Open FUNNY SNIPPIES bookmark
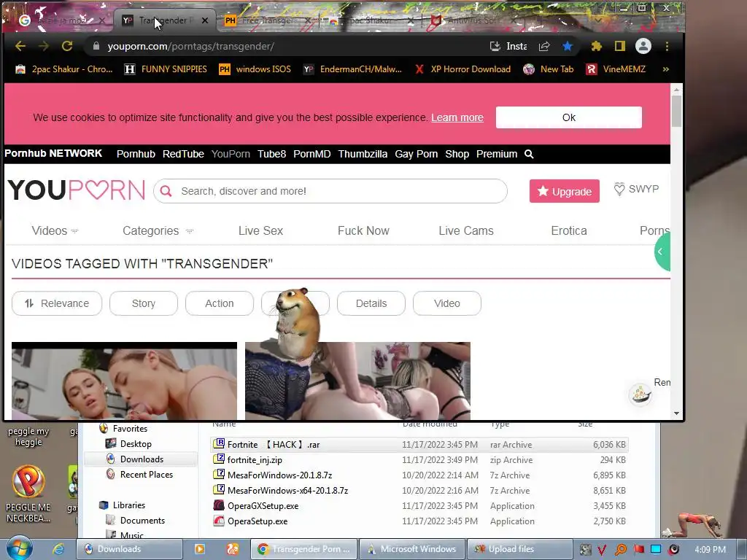This screenshot has height=560, width=747. (166, 69)
